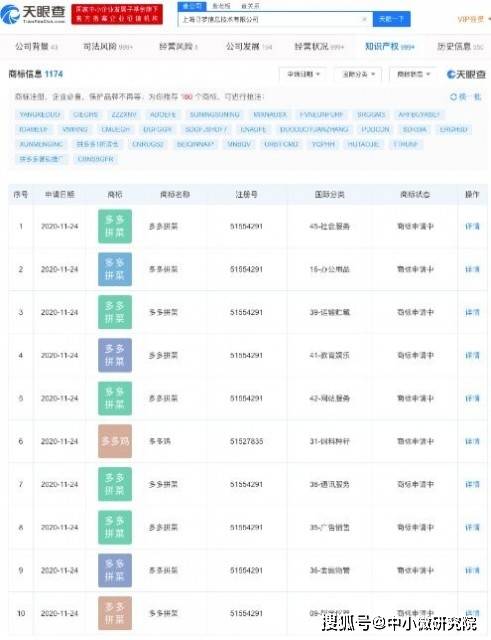
Task: Switch to the 公司背景 tab
Action: pyautogui.click(x=36, y=47)
